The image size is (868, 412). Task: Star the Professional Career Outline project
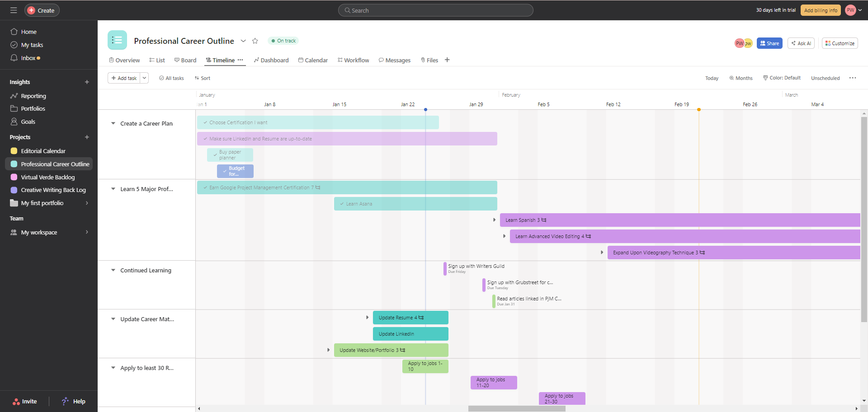click(x=255, y=41)
